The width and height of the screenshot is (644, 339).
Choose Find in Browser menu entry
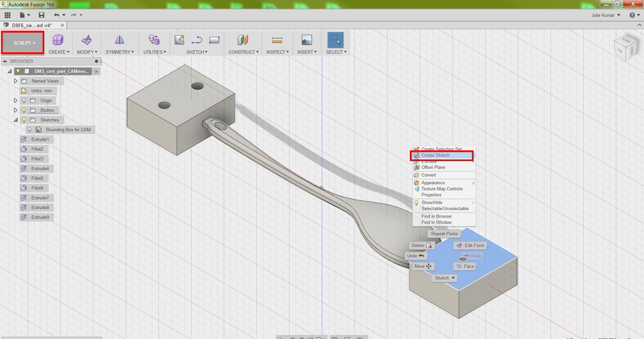443,216
